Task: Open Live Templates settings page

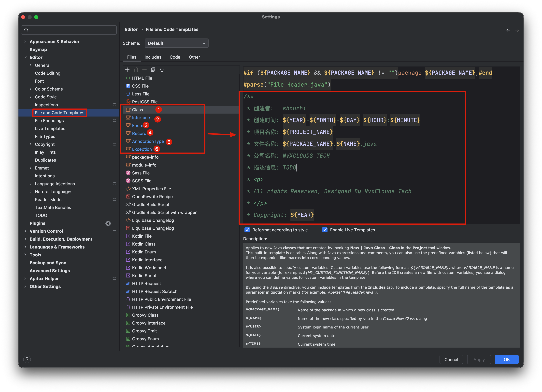Action: click(x=50, y=128)
